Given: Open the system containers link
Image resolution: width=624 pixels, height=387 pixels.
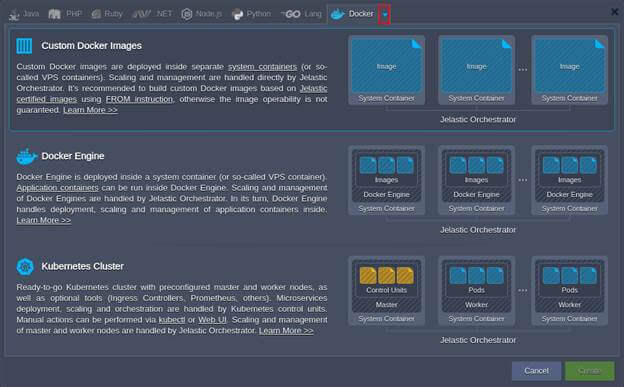Looking at the screenshot, I should pyautogui.click(x=262, y=66).
